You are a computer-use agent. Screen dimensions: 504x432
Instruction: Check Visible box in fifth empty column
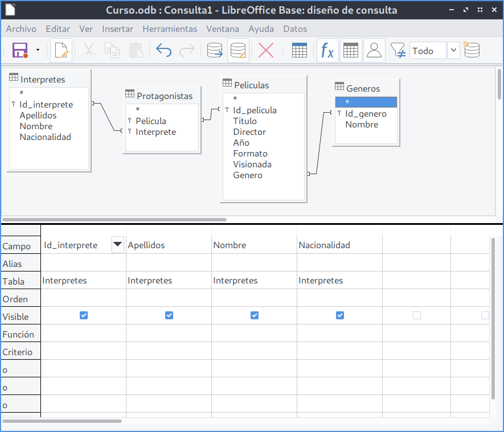click(x=417, y=315)
